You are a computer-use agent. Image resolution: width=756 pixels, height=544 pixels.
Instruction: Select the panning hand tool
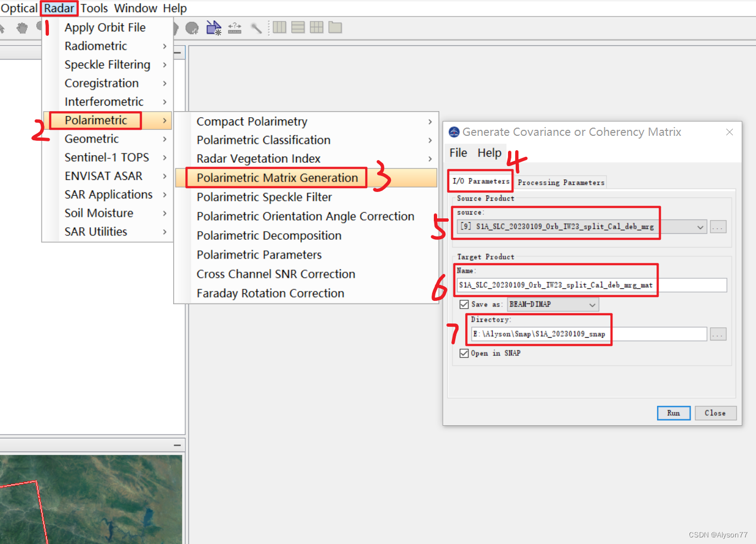[22, 28]
